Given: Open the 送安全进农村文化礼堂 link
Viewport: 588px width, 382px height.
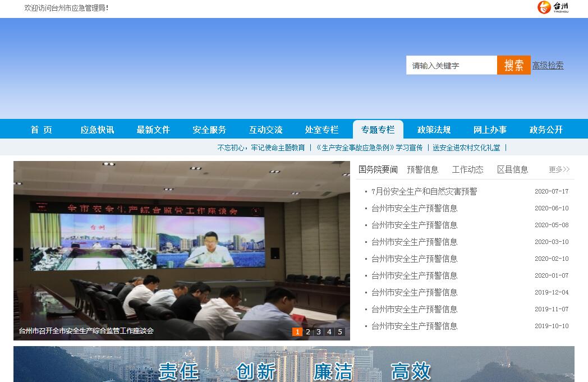Looking at the screenshot, I should tap(466, 148).
